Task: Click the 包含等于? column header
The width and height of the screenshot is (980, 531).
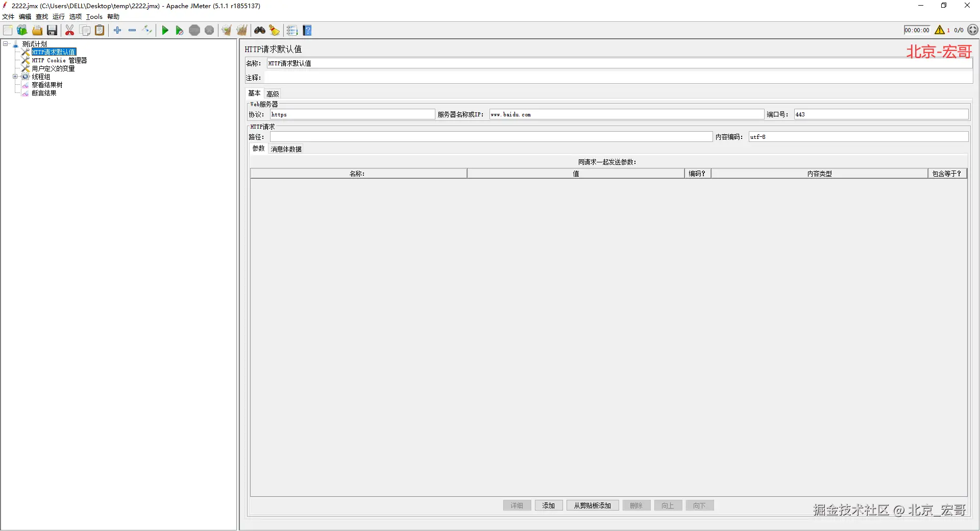Action: [x=947, y=174]
